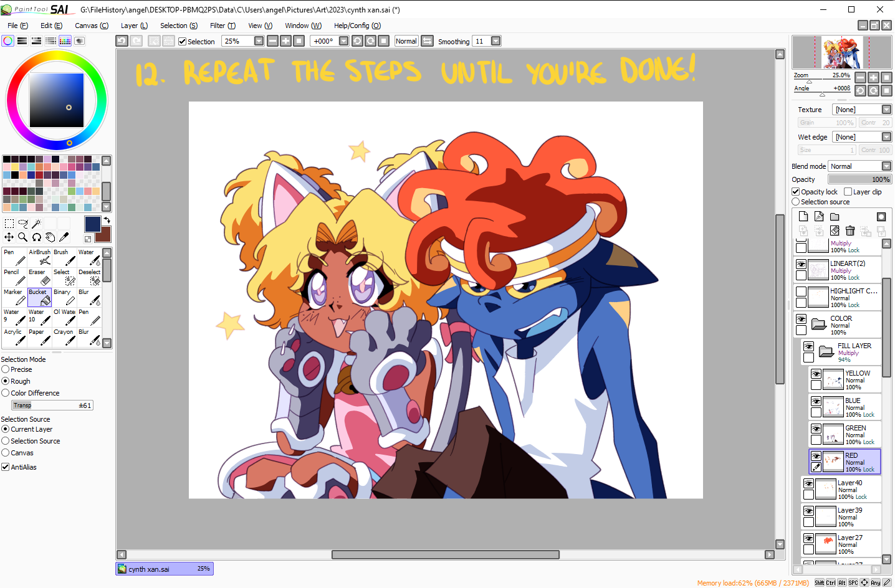Click the Normal view mode button
Image resolution: width=895 pixels, height=588 pixels.
[x=406, y=41]
